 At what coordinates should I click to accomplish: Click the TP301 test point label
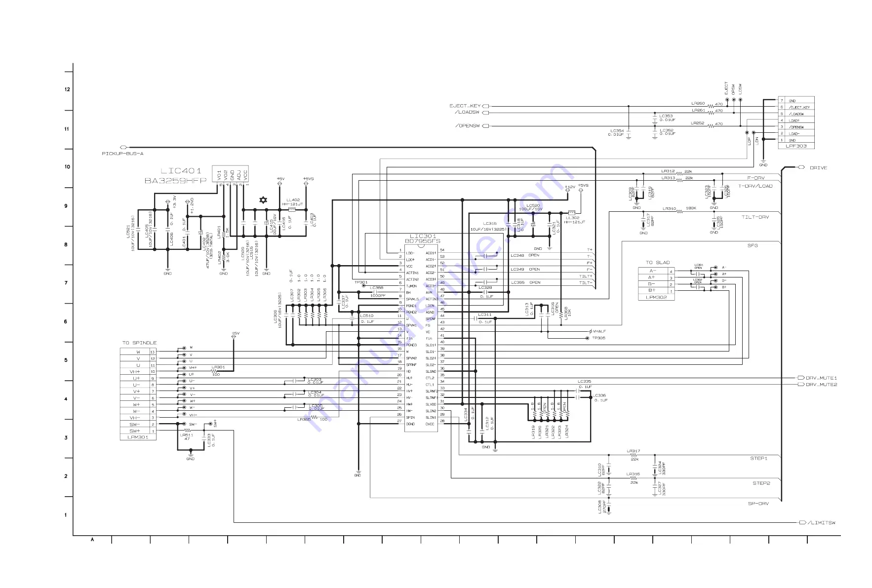(361, 282)
